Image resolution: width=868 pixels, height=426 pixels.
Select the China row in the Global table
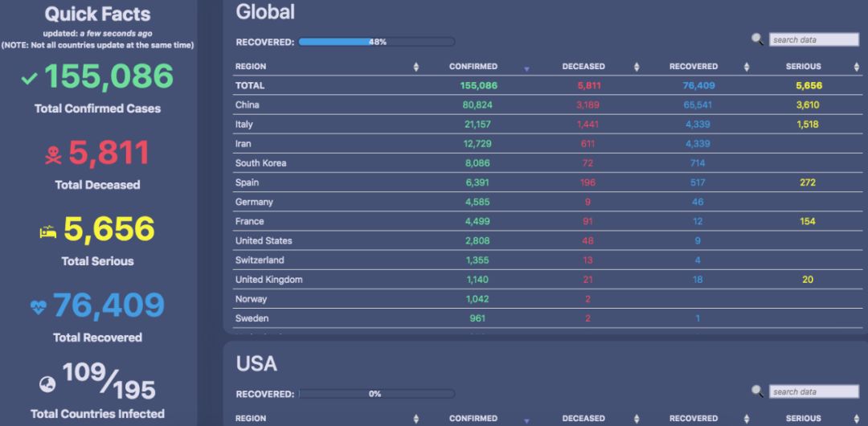click(x=248, y=105)
